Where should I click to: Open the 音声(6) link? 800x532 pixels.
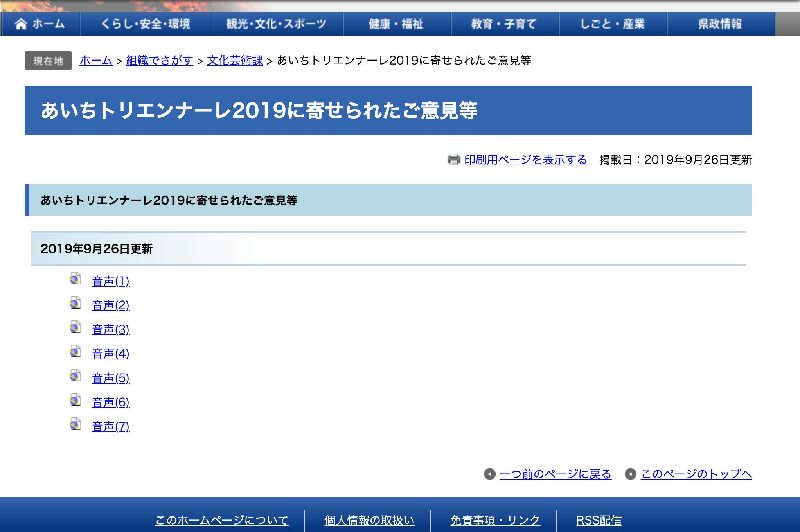click(x=111, y=402)
